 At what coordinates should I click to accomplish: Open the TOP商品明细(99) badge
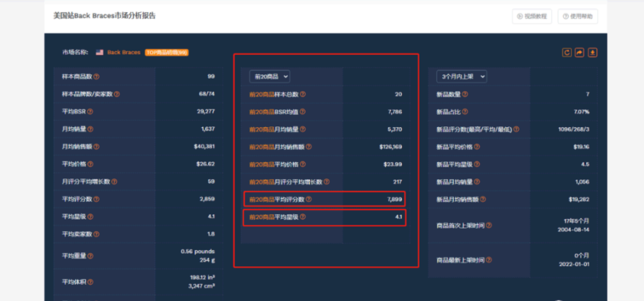[167, 52]
